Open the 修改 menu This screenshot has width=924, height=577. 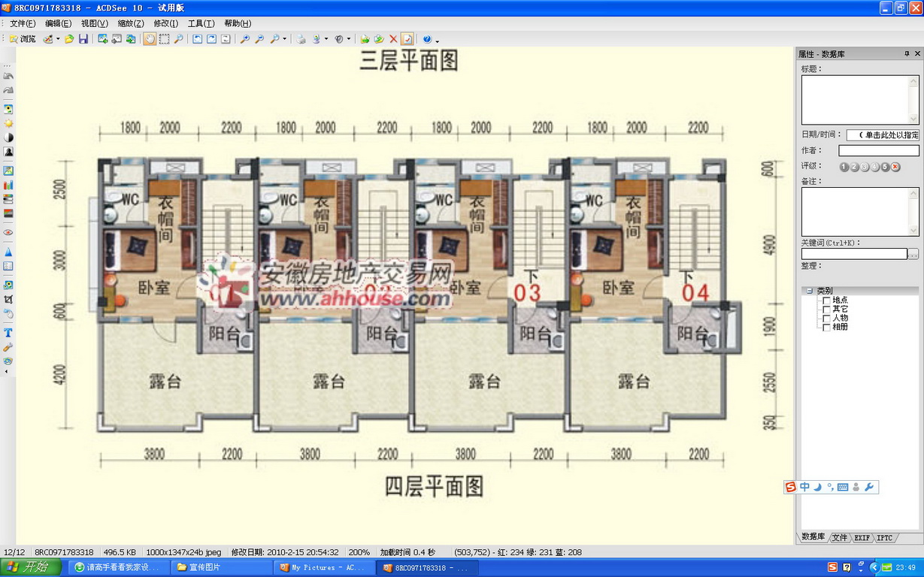tap(165, 23)
